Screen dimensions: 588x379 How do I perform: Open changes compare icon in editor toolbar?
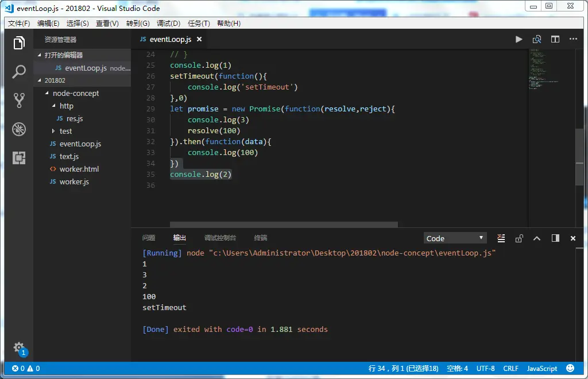(537, 40)
